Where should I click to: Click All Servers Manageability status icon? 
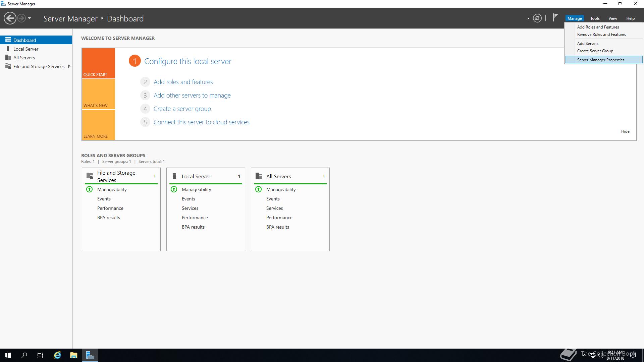click(x=258, y=189)
